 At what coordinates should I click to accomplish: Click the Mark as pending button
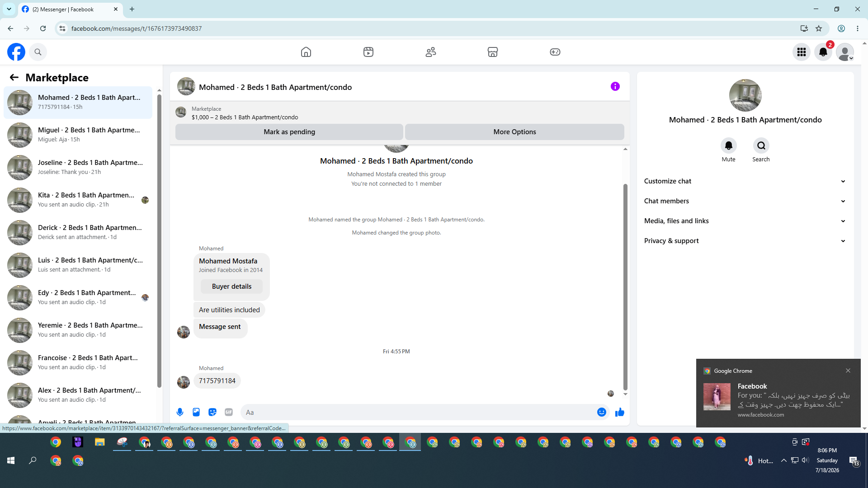pyautogui.click(x=289, y=132)
